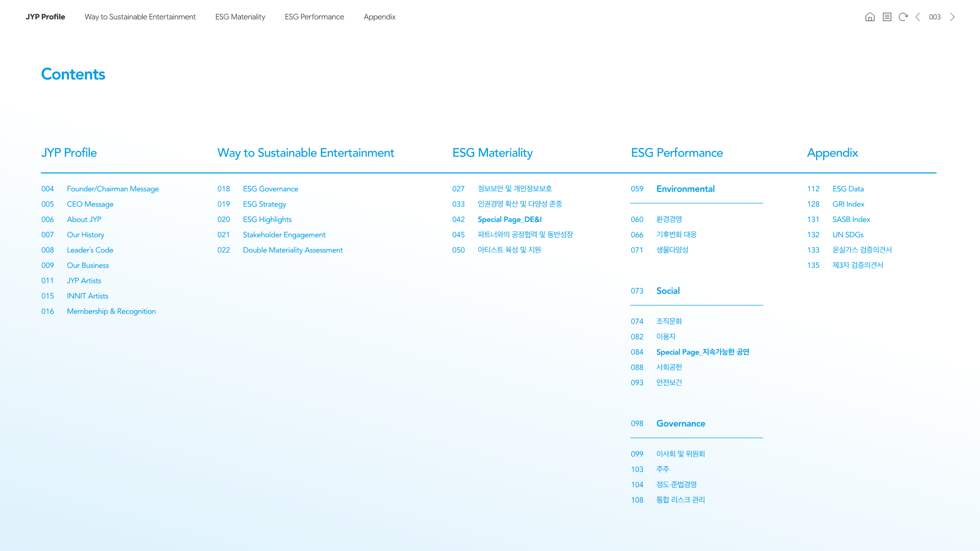Open the ESG Strategy link
The image size is (980, 551).
click(x=264, y=204)
